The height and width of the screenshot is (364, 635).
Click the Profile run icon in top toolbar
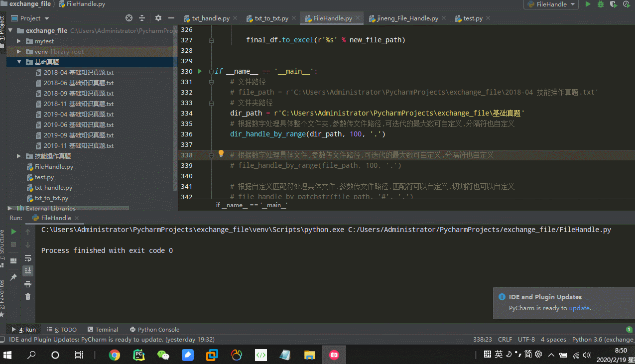(627, 4)
